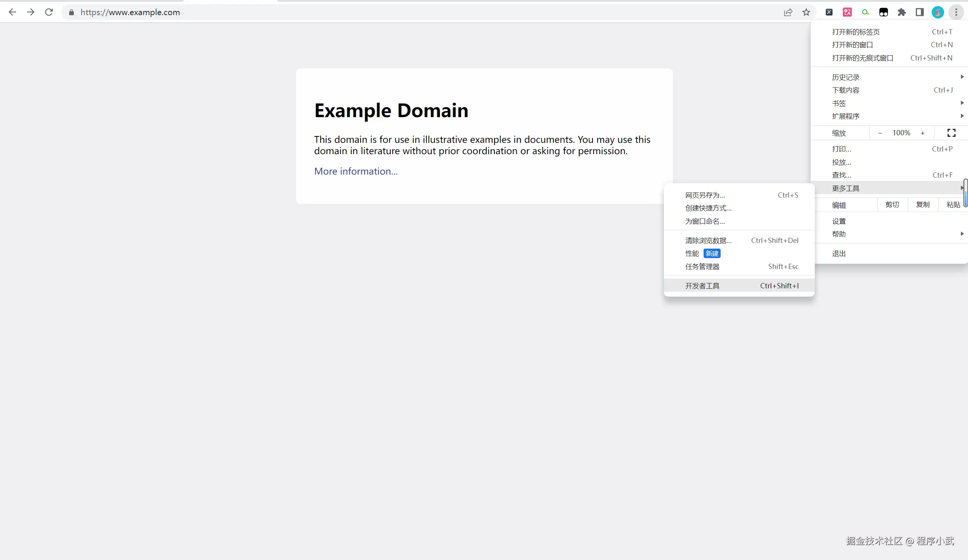Click the share page icon
Screen dimensions: 968x560
(788, 12)
